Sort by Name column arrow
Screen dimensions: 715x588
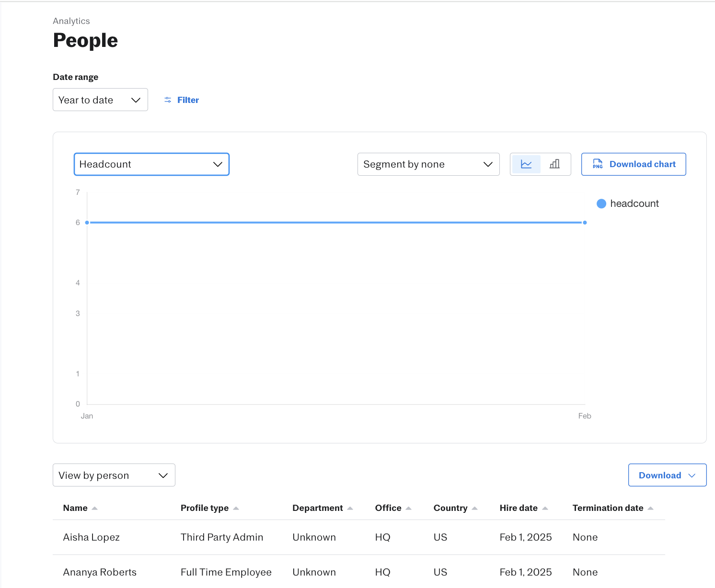pos(94,509)
